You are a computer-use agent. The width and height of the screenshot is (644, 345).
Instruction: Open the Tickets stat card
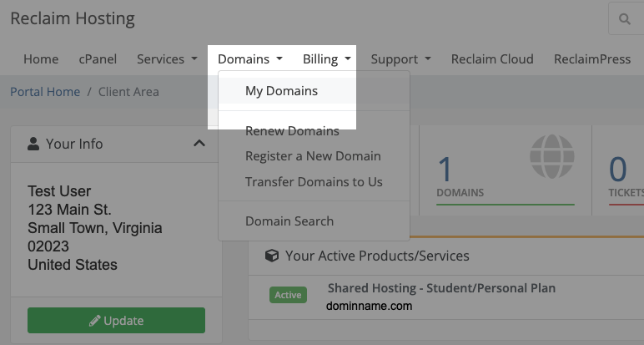tap(617, 170)
